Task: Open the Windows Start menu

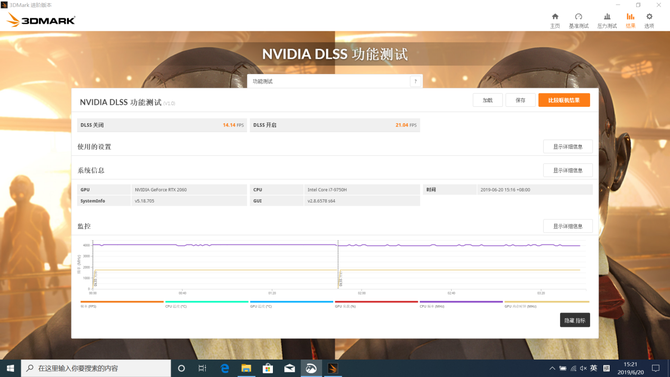Action: coord(10,368)
